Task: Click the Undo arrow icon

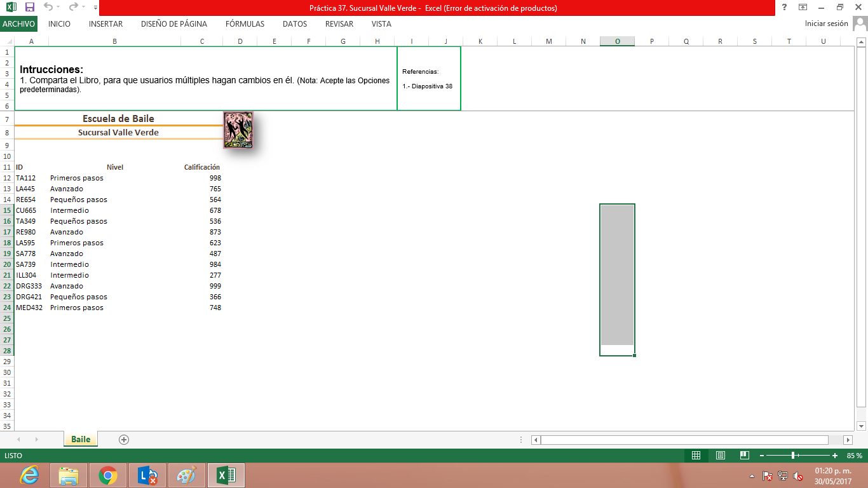Action: coord(48,8)
